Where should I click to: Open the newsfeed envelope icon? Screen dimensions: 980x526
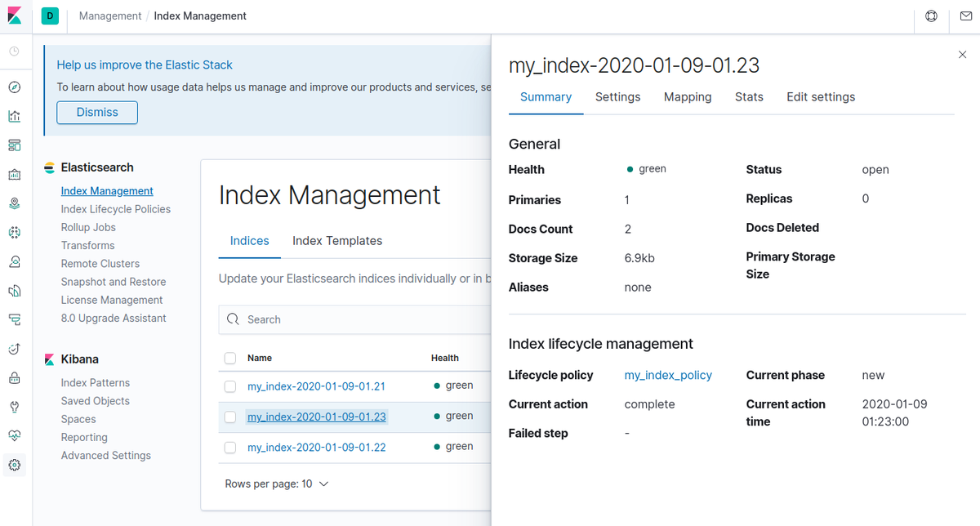pos(965,16)
